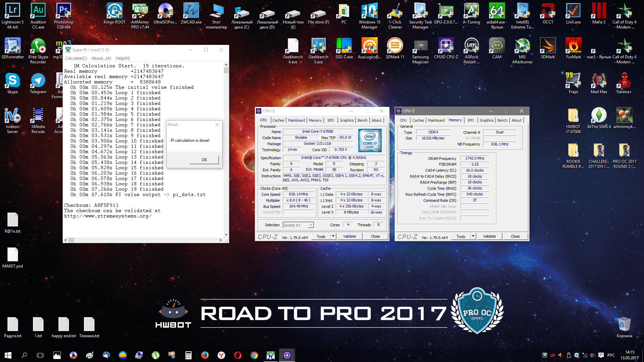Image resolution: width=644 pixels, height=362 pixels.
Task: Open CPUID CPU-Z desktop shortcut
Action: tap(446, 48)
